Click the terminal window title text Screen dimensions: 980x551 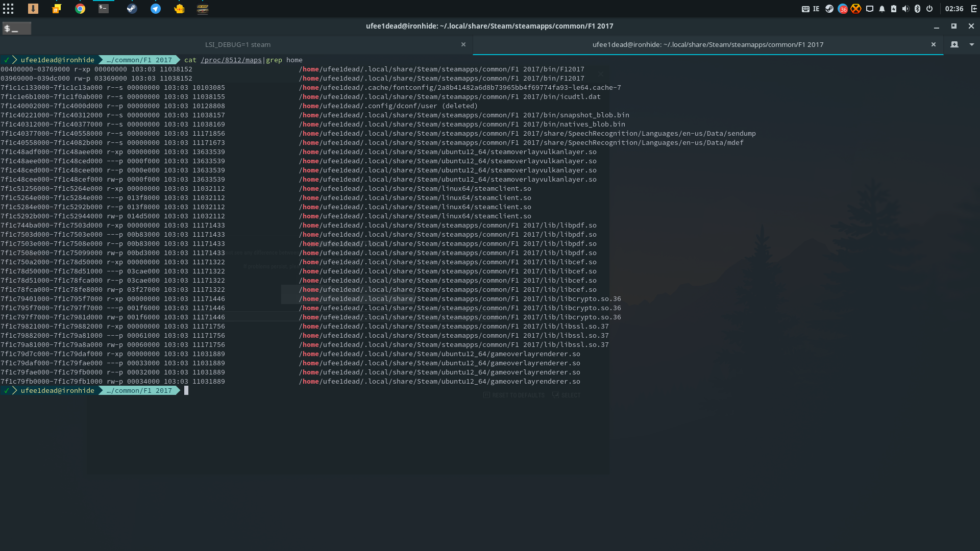[489, 26]
